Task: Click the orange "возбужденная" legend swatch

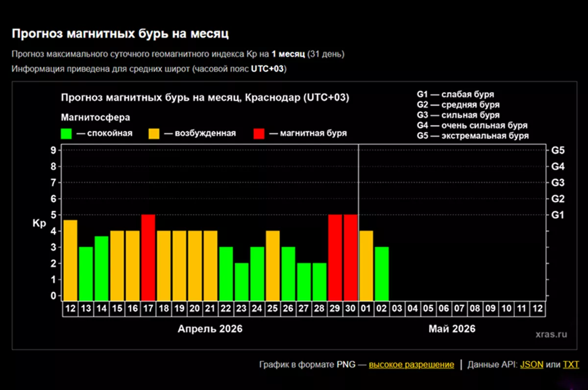Action: 155,133
